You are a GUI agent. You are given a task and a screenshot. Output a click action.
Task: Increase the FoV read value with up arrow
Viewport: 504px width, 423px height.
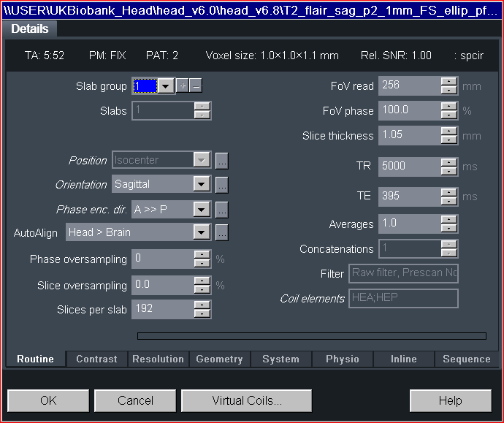click(449, 82)
